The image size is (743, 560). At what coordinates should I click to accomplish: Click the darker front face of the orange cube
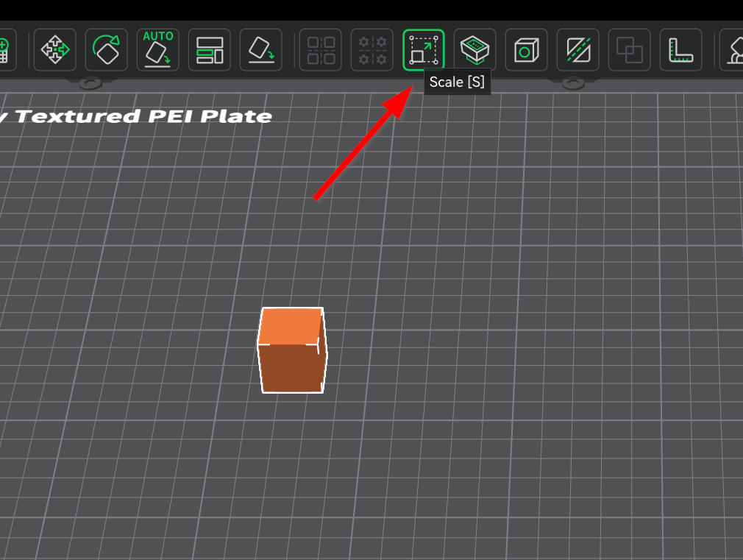point(291,368)
